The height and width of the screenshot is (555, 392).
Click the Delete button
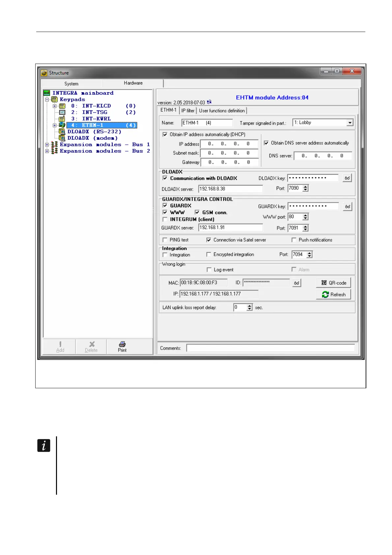[91, 347]
